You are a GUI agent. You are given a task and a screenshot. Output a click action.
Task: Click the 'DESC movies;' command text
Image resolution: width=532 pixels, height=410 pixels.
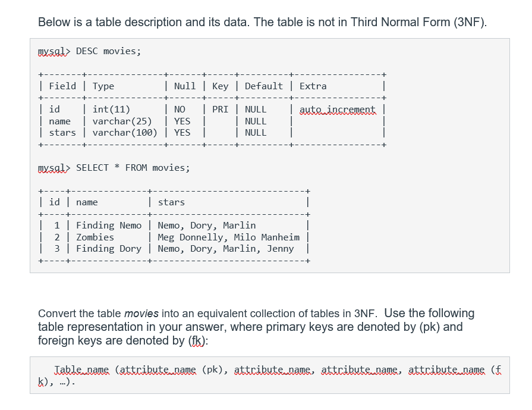pyautogui.click(x=108, y=51)
